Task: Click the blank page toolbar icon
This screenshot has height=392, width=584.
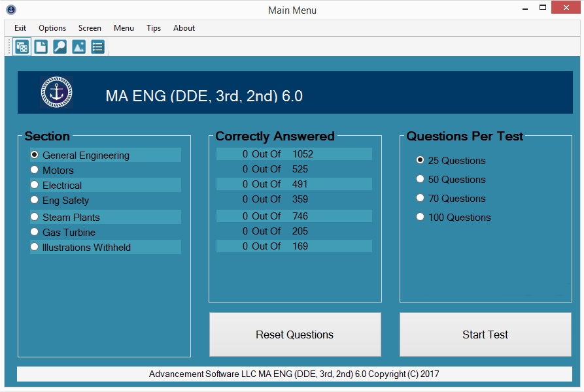Action: [41, 47]
